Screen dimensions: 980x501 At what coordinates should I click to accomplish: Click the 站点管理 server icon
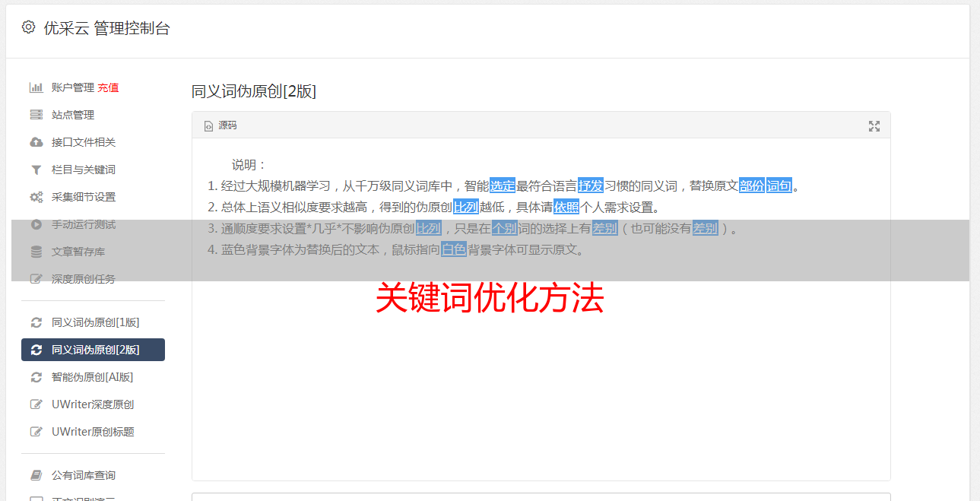(36, 115)
